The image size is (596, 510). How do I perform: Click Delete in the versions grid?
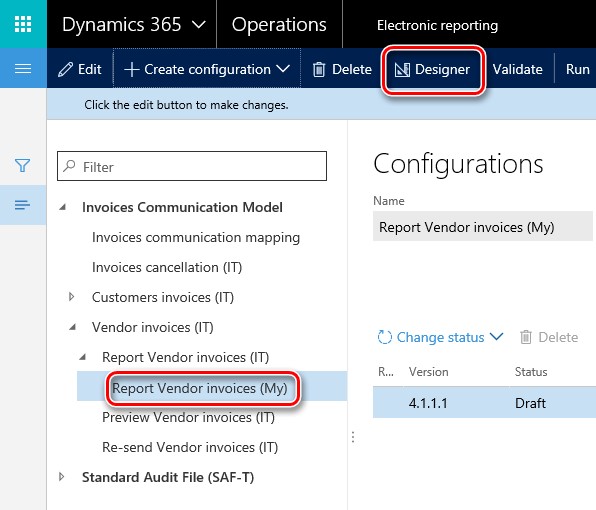pyautogui.click(x=549, y=337)
